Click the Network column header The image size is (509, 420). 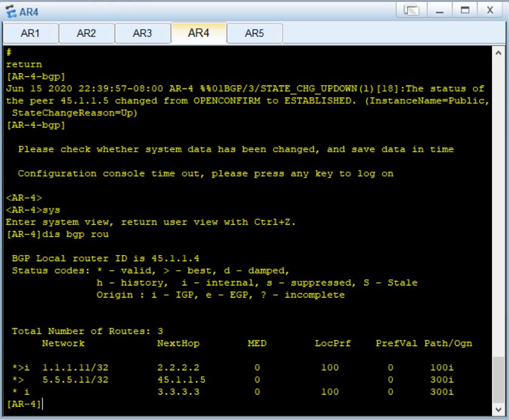63,344
